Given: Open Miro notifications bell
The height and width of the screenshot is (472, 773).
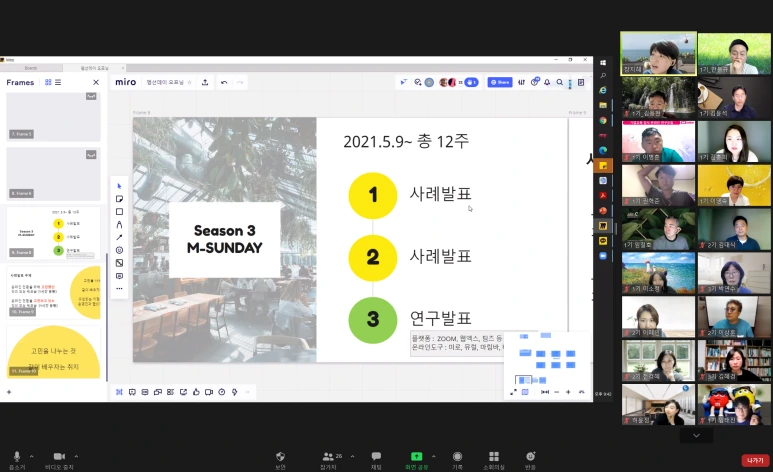Looking at the screenshot, I should pyautogui.click(x=547, y=82).
